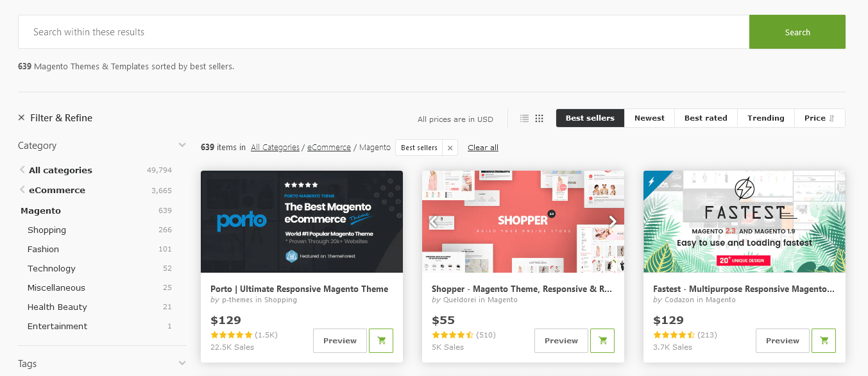Collapse the Category filter section
This screenshot has width=868, height=376.
pyautogui.click(x=182, y=145)
